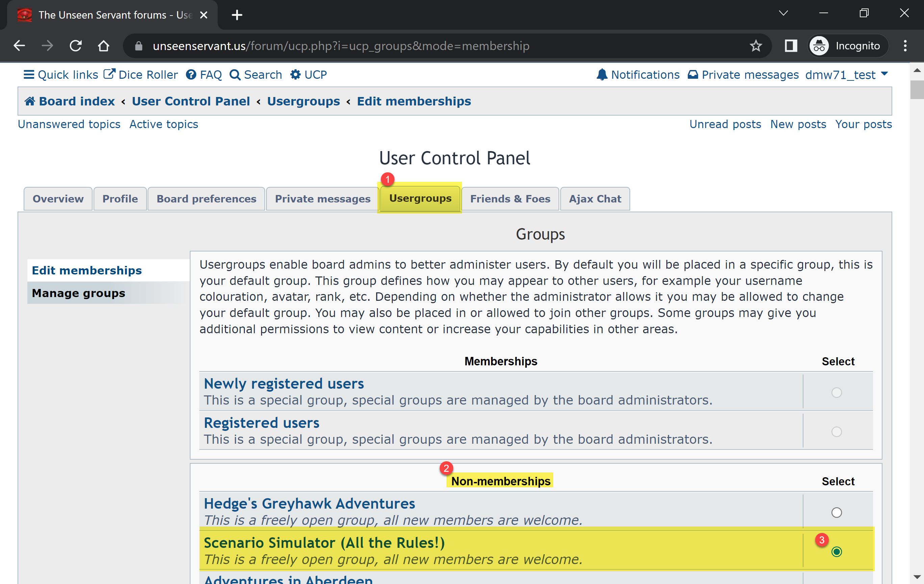Open Chrome's three-dot menu
924x584 pixels.
click(x=905, y=46)
